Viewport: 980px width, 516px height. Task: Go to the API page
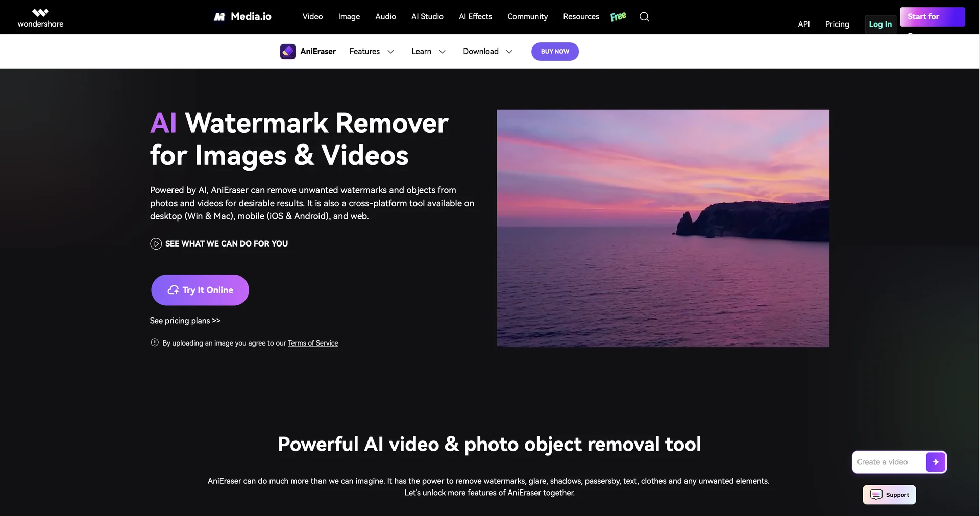[x=804, y=24]
